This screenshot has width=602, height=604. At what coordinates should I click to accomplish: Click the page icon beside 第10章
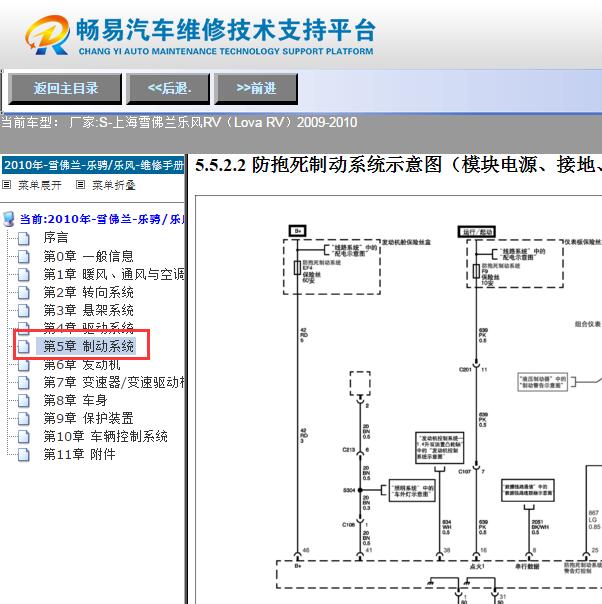24,436
